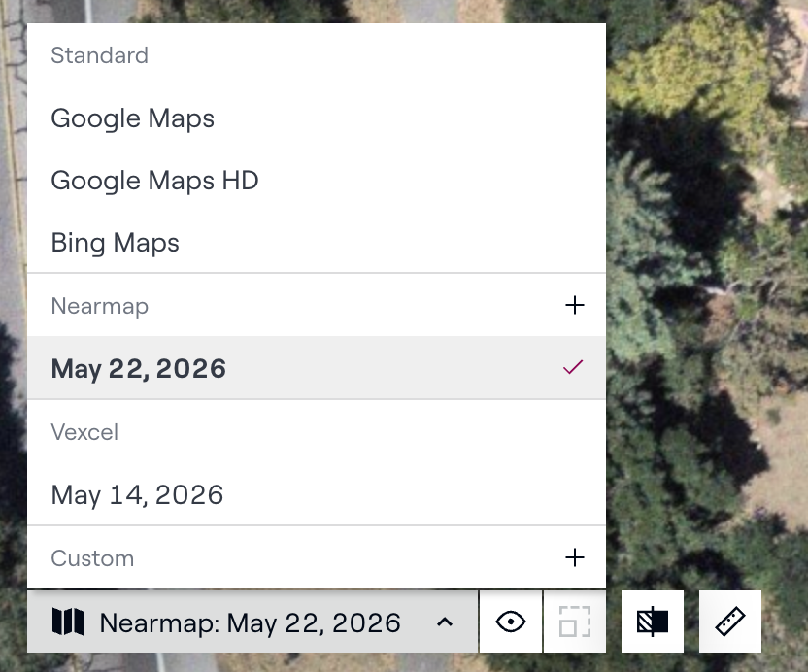Choose Google Maps imagery
The image size is (808, 672).
[317, 118]
